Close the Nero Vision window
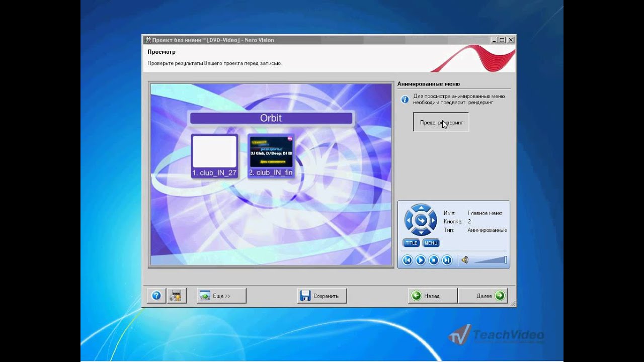Image resolution: width=644 pixels, height=362 pixels. (511, 40)
